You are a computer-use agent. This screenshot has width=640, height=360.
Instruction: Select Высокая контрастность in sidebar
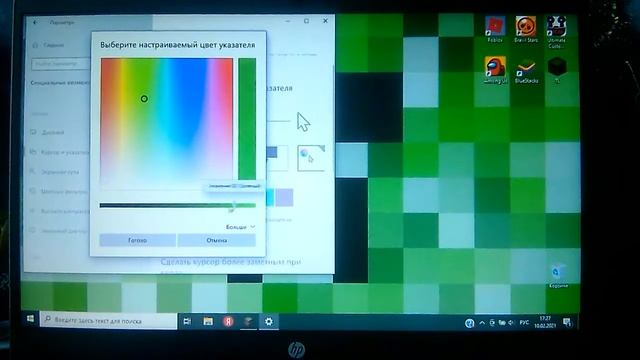pyautogui.click(x=60, y=211)
